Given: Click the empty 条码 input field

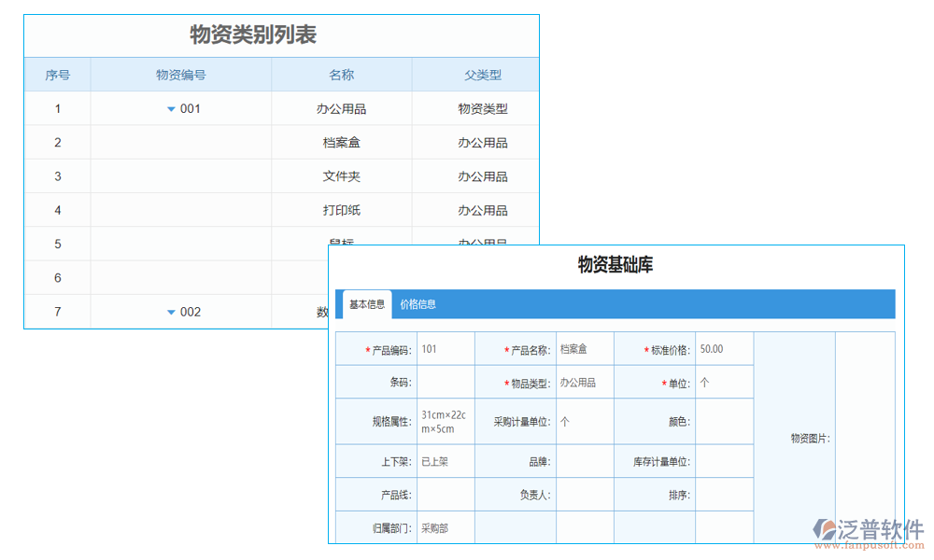Looking at the screenshot, I should click(x=446, y=382).
